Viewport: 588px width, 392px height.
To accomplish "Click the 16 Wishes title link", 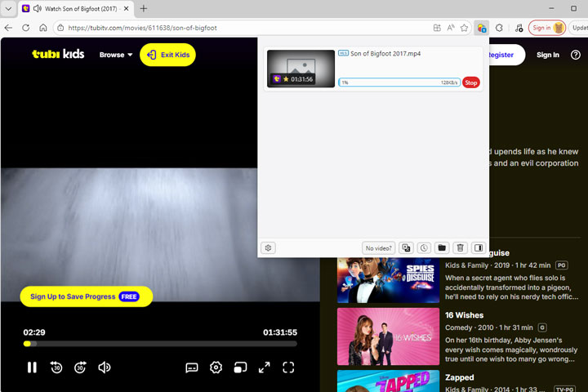I will pos(464,315).
